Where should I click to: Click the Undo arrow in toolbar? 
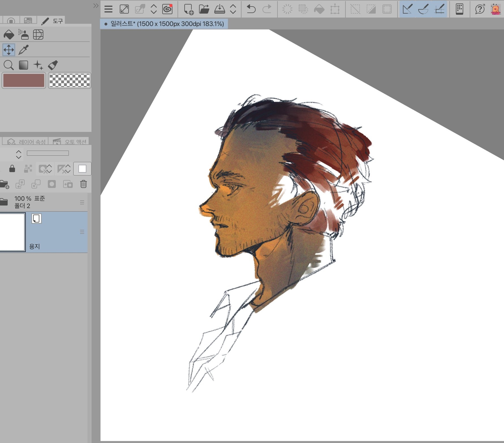coord(251,9)
